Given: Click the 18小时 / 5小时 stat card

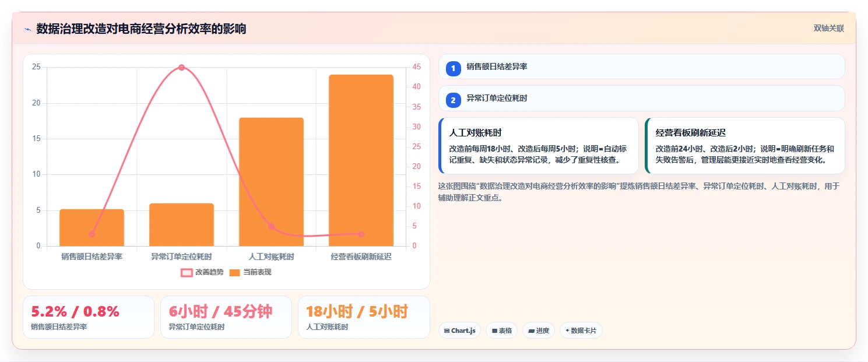Looking at the screenshot, I should (364, 317).
